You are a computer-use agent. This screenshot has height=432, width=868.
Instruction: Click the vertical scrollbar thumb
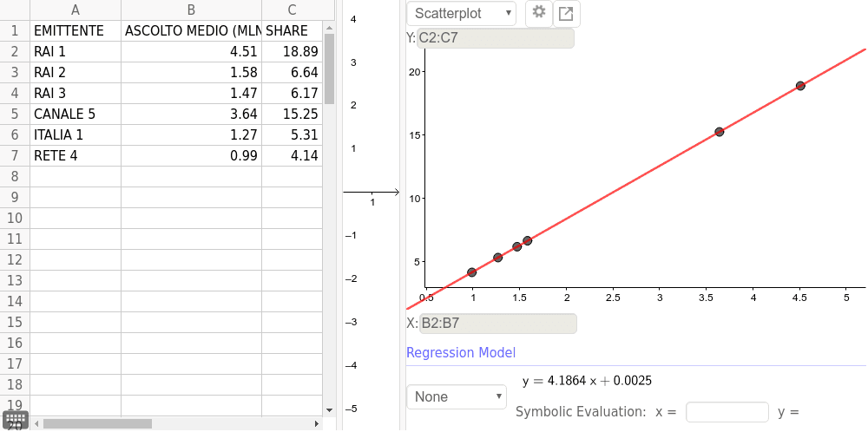click(329, 69)
